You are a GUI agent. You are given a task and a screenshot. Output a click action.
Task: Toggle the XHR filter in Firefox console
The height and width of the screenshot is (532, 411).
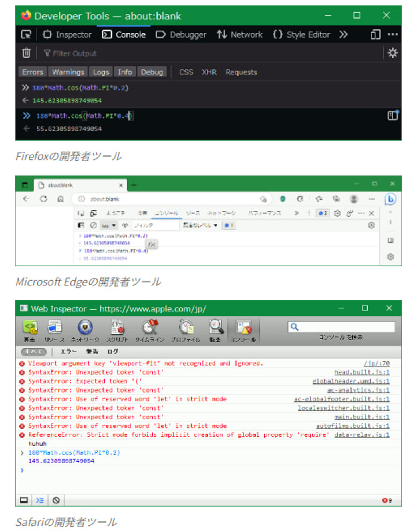pos(209,72)
